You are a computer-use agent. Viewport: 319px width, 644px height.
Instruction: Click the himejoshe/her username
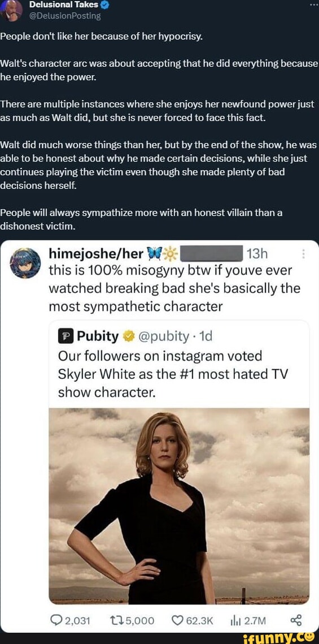coord(95,254)
